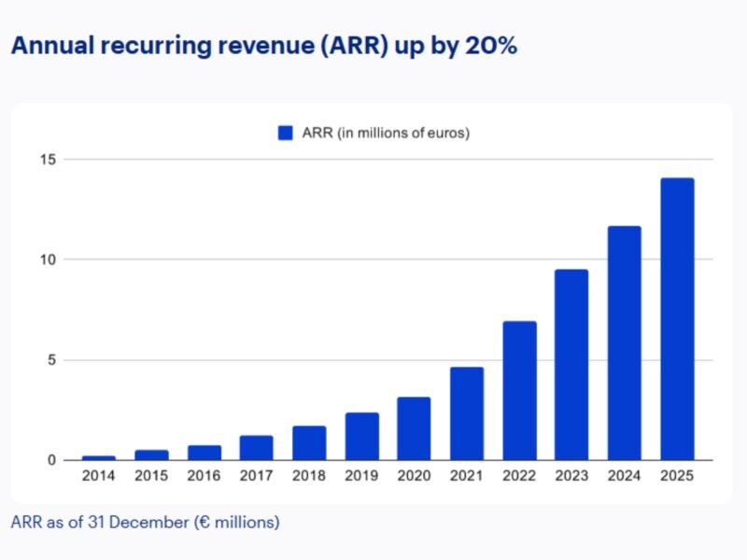Select the 2023 bar in the chart

pyautogui.click(x=571, y=365)
